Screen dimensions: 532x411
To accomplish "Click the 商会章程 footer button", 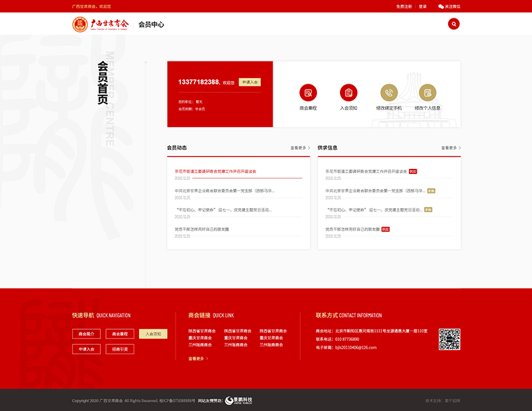I will (120, 334).
